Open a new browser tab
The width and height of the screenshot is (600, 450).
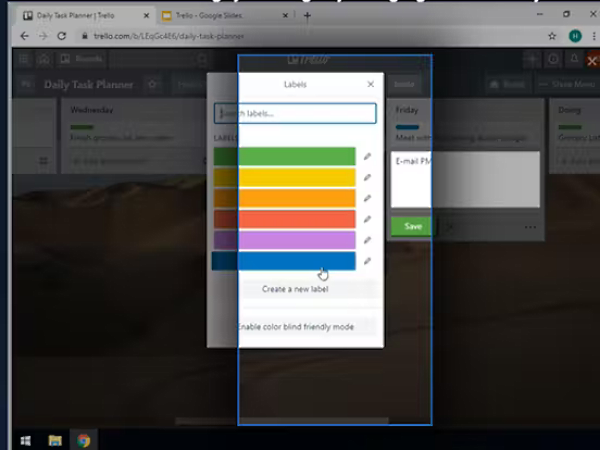pyautogui.click(x=307, y=16)
